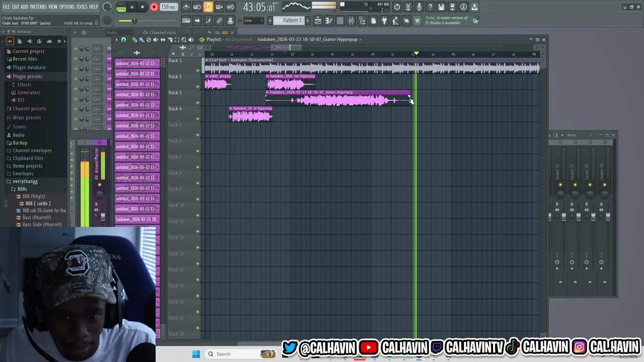Click the Save project floppy icon
The width and height of the screenshot is (644, 362).
[x=441, y=7]
